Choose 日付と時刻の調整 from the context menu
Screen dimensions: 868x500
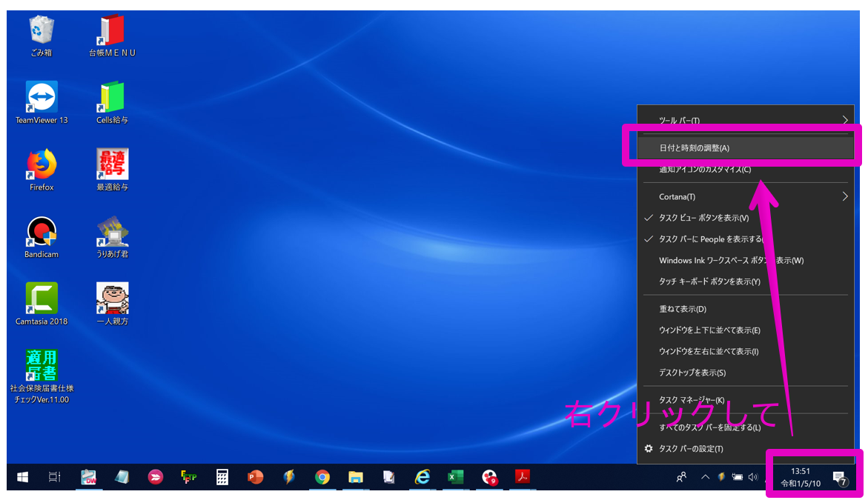745,147
